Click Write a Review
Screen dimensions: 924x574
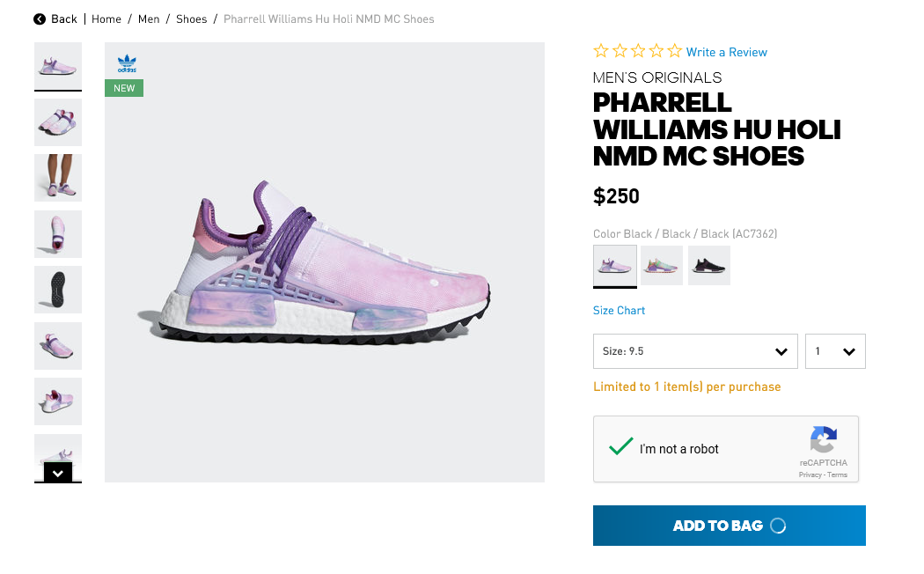click(726, 52)
